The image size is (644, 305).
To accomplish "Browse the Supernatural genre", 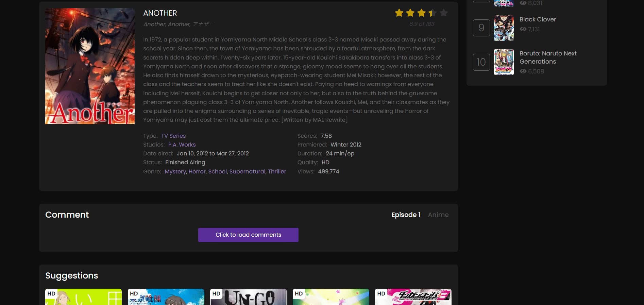I will point(247,171).
